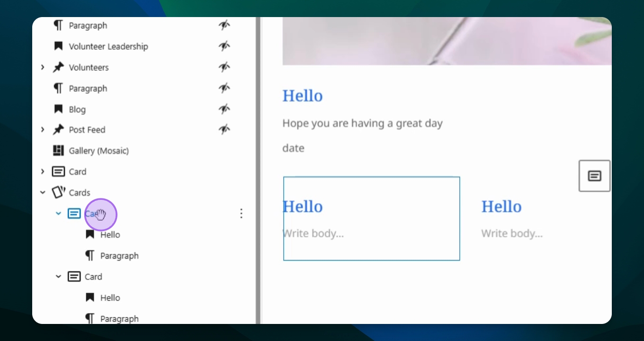Click pilcrow icon of Paragraph above the last Card

[x=89, y=256]
